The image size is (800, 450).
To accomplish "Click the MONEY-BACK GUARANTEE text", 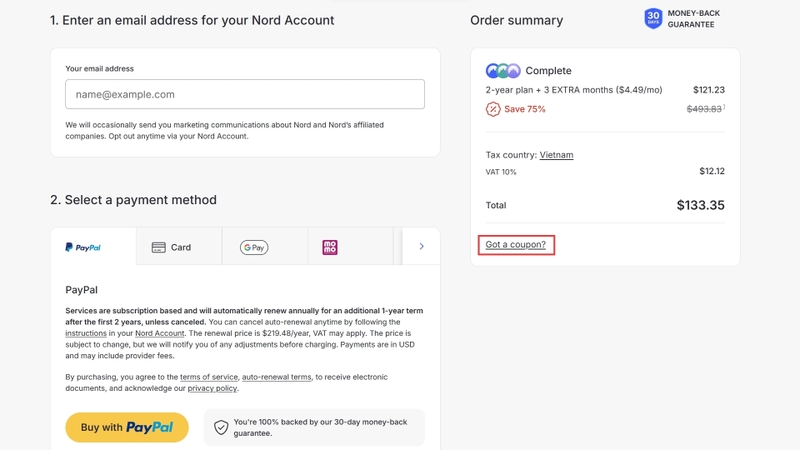I will 693,19.
